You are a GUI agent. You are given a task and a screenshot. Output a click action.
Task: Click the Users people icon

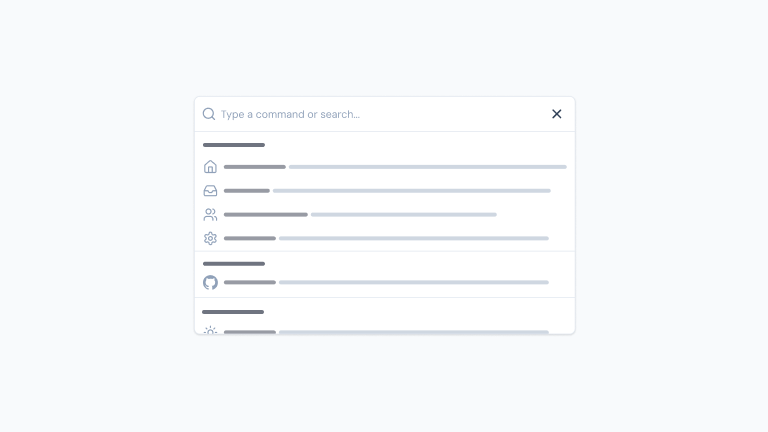point(210,215)
